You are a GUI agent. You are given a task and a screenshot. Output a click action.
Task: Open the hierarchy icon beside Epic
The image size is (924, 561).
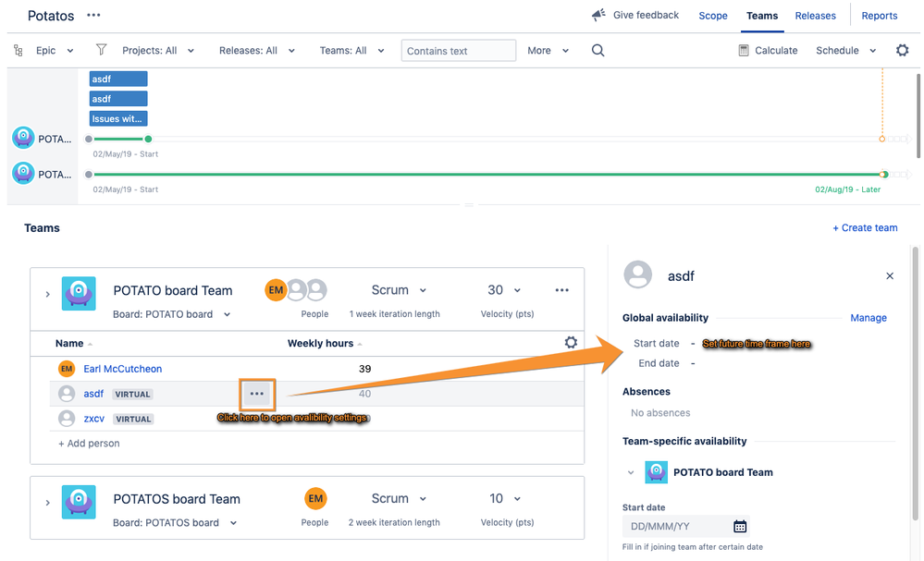[18, 51]
